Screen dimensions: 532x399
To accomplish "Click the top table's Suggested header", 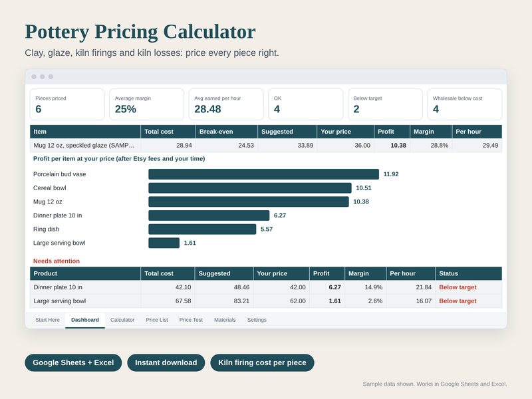I will point(287,132).
